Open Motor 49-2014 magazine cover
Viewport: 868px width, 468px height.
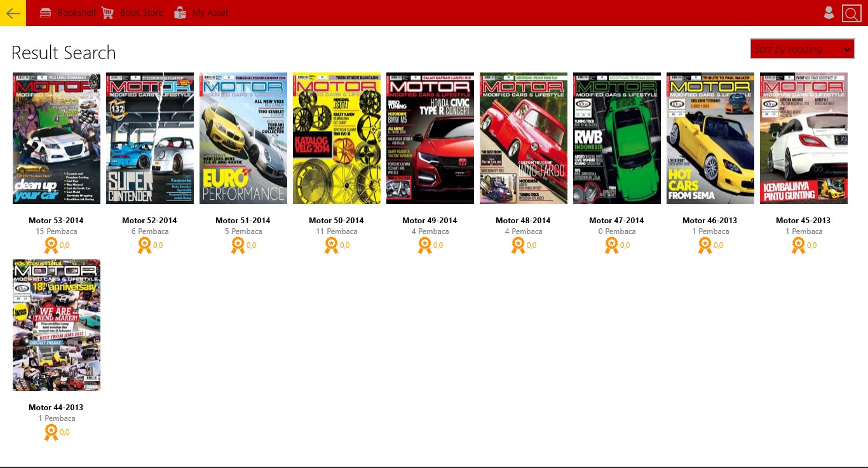pyautogui.click(x=430, y=138)
